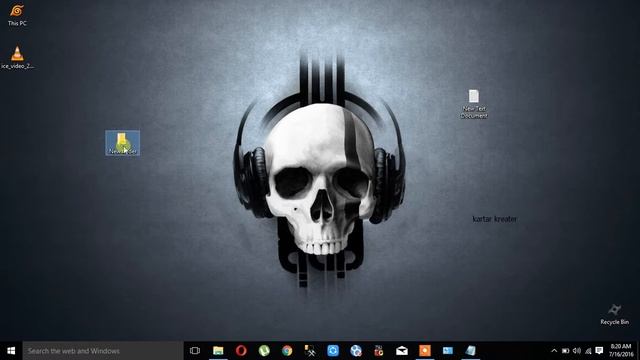This screenshot has height=360, width=640.
Task: Open the blue square circular-arrow taskbar app
Action: point(333,351)
